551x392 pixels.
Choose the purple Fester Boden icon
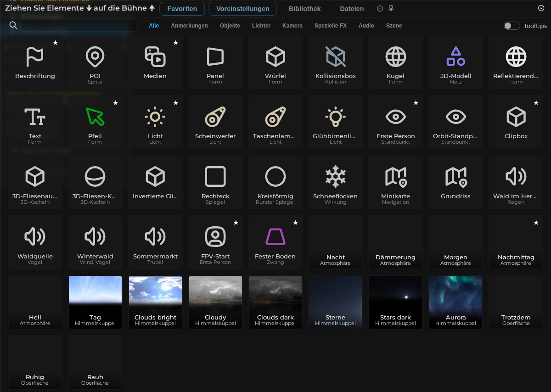point(275,237)
